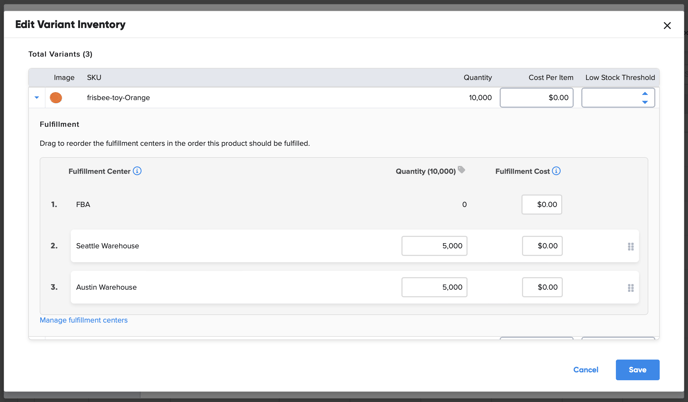
Task: Edit Seattle Warehouse quantity field
Action: [x=434, y=246]
